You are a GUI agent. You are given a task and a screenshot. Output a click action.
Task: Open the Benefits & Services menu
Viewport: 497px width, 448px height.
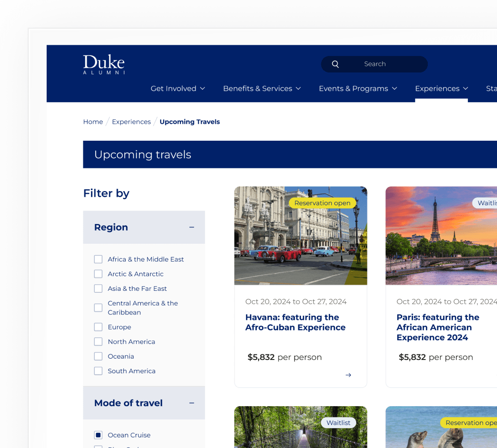pyautogui.click(x=262, y=88)
